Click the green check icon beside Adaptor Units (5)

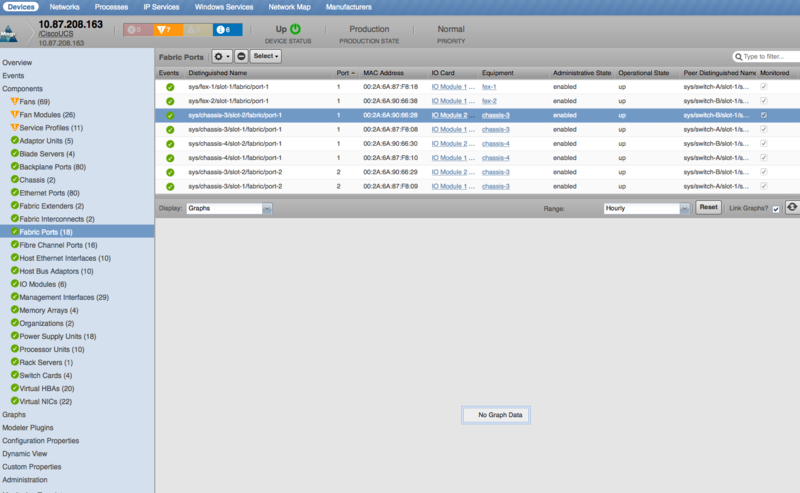[15, 140]
